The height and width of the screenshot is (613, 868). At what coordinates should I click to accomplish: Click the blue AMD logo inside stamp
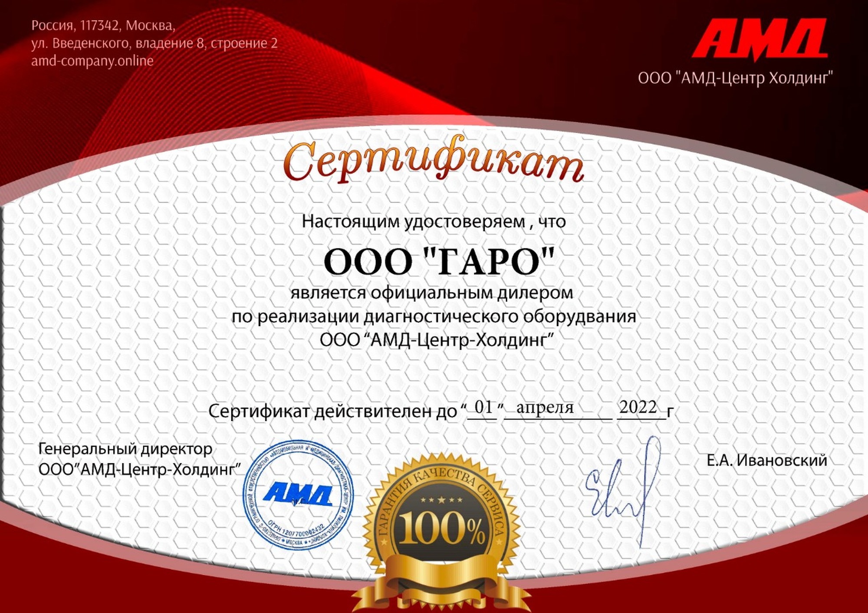tap(298, 495)
